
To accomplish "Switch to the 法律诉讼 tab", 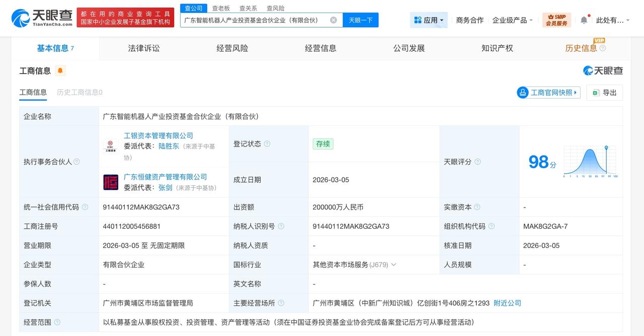I will pos(143,48).
